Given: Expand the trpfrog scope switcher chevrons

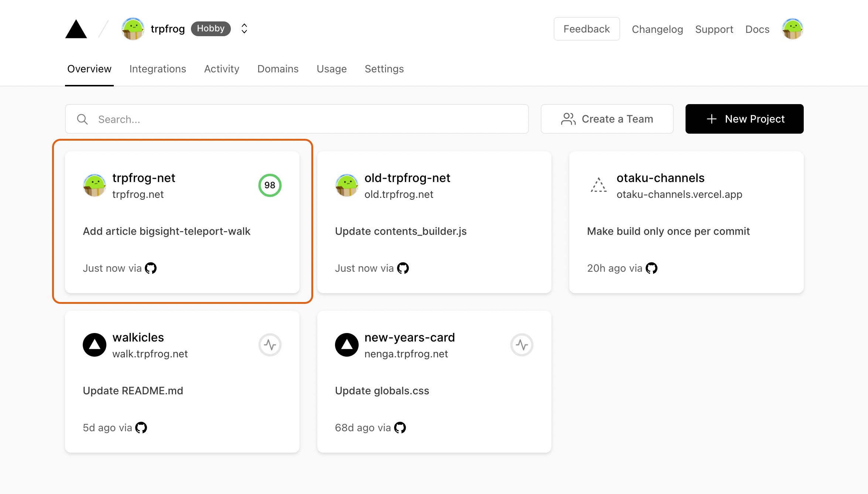Looking at the screenshot, I should coord(244,29).
